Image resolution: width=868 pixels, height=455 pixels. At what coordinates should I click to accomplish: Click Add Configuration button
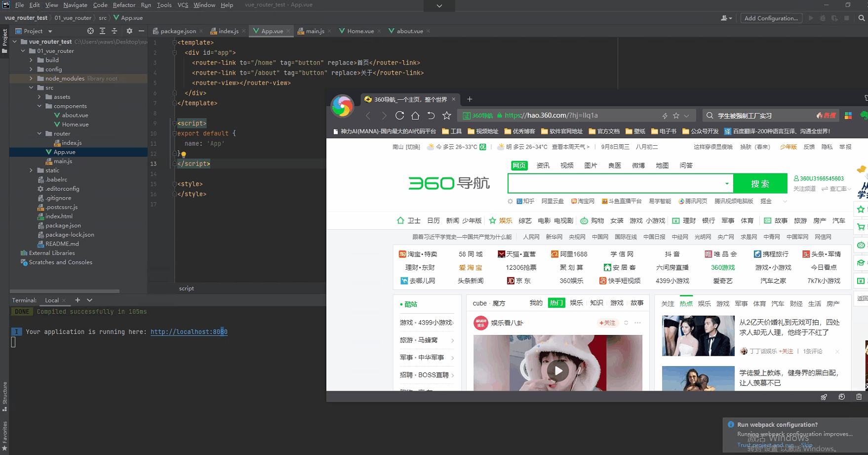coord(771,18)
